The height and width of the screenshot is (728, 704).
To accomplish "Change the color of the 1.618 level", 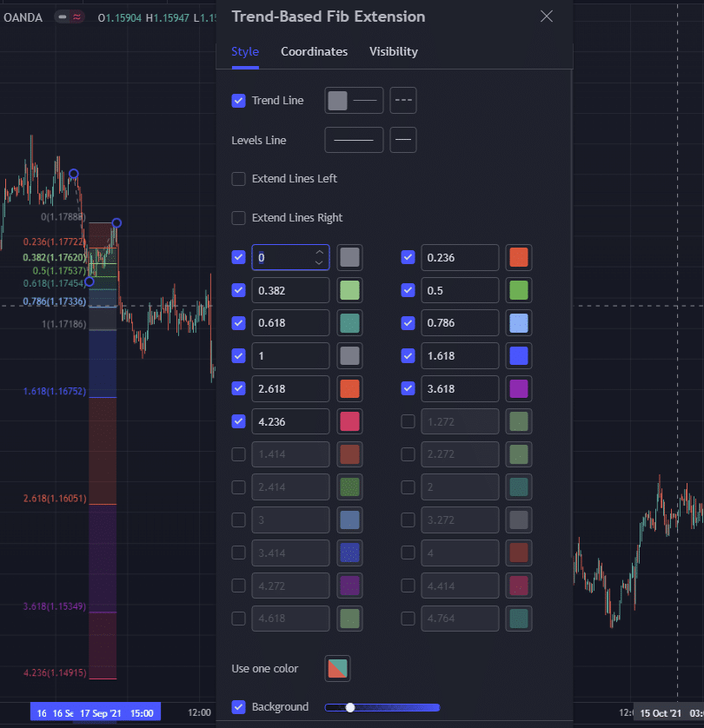I will (x=518, y=355).
